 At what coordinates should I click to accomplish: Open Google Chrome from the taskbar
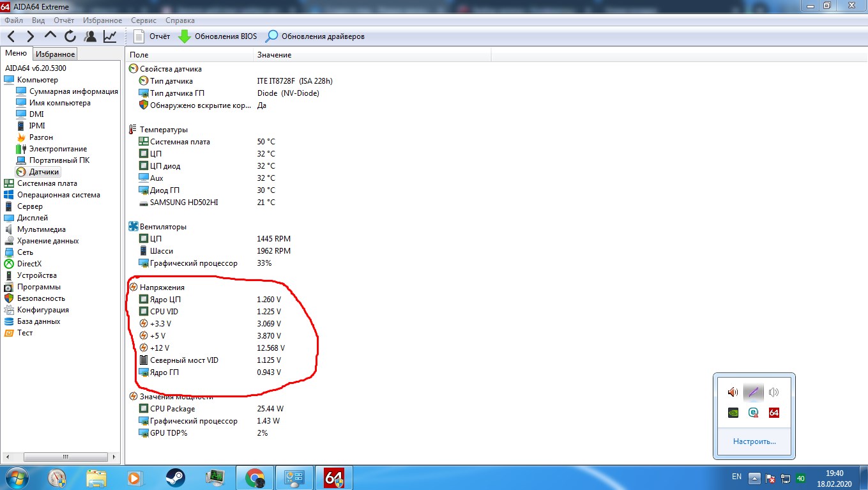click(255, 478)
